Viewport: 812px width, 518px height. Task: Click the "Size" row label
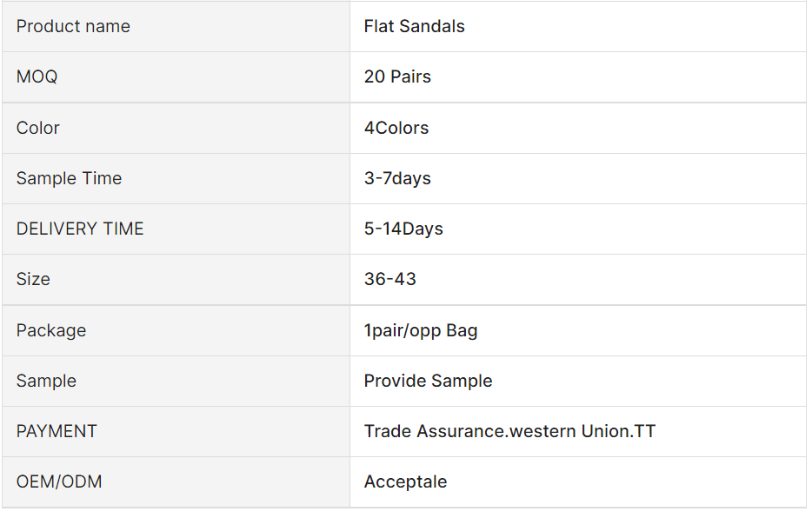pos(33,279)
